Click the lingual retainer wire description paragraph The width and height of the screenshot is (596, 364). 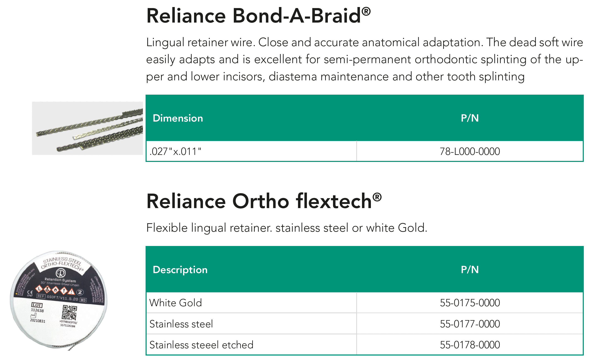[x=364, y=59]
